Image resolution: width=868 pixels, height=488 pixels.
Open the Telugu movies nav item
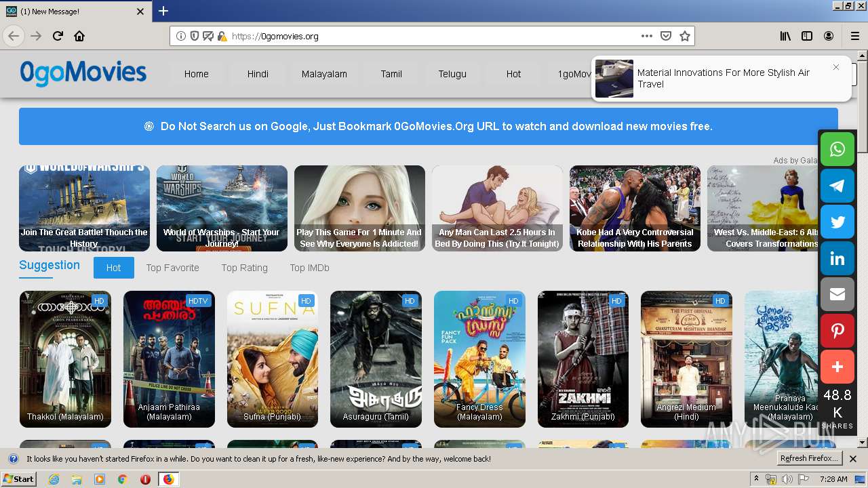pyautogui.click(x=452, y=74)
